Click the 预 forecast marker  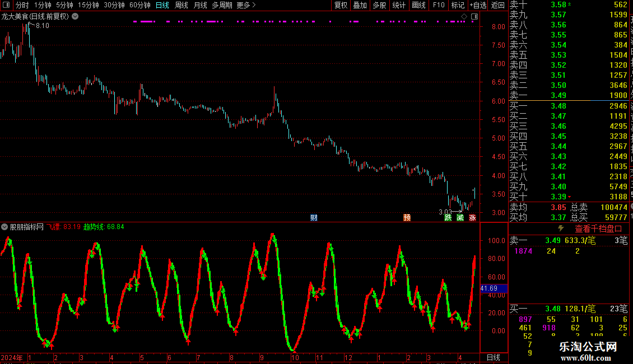pos(407,217)
